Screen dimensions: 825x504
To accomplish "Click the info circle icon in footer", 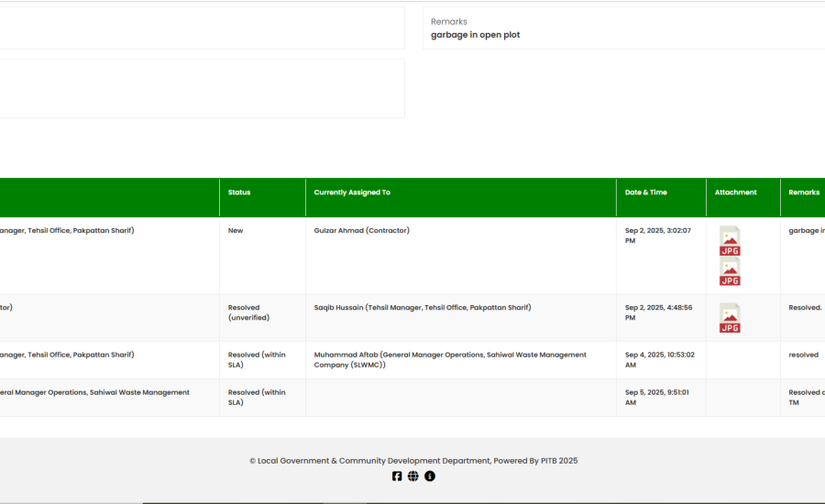I will tap(430, 477).
